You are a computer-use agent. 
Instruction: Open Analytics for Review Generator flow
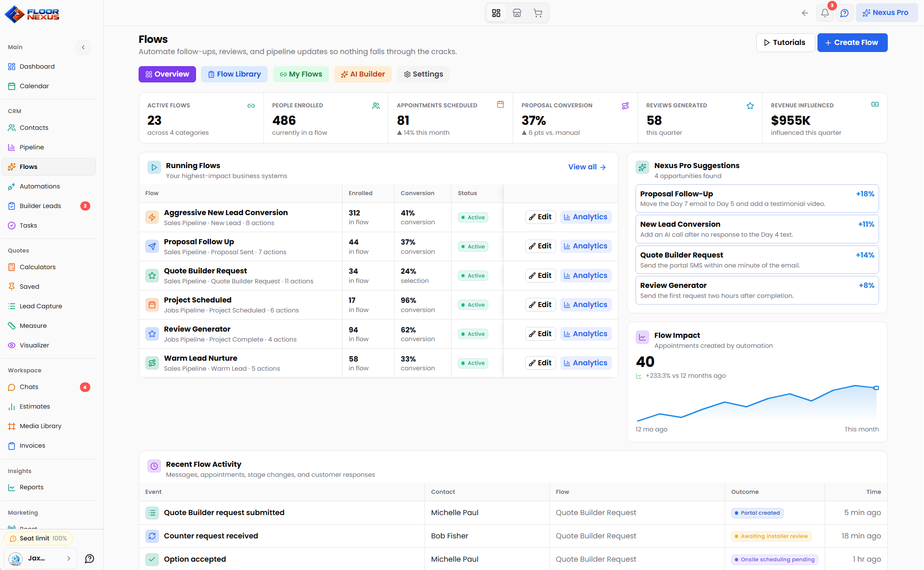click(586, 334)
